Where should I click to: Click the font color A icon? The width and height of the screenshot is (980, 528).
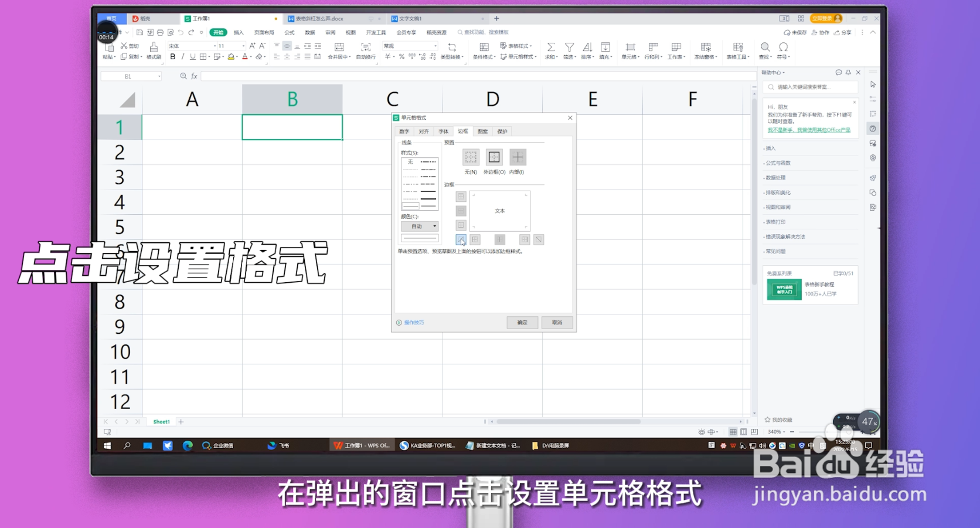245,57
